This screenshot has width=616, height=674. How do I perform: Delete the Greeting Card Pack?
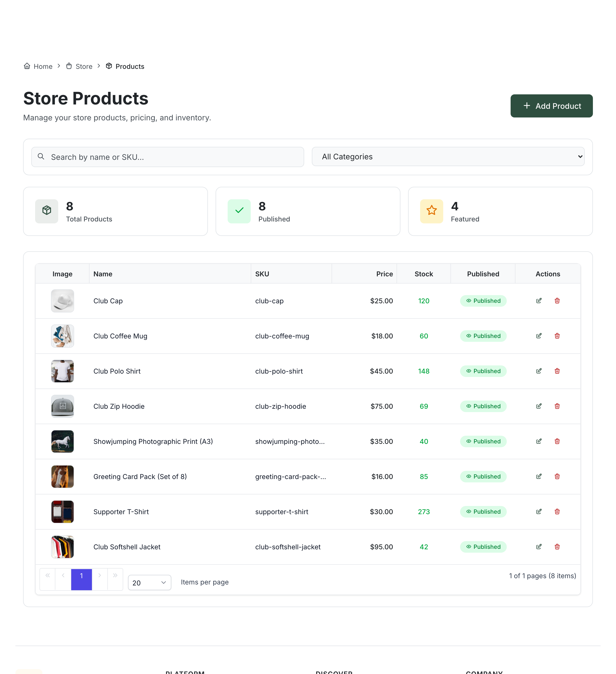point(557,476)
